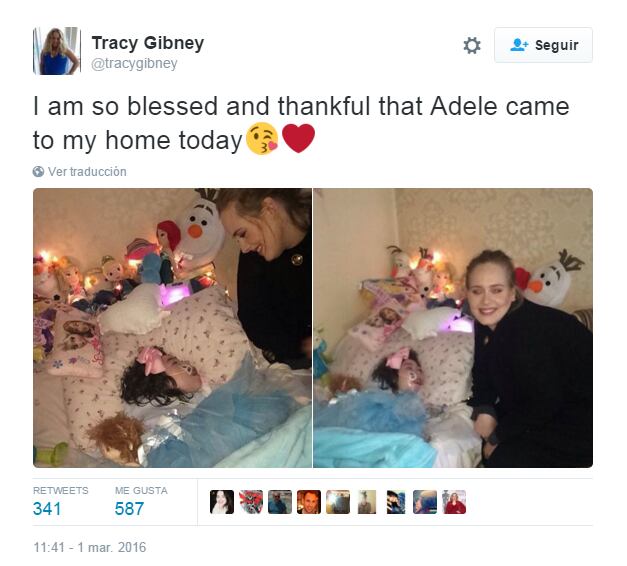Click the seventh liker avatar thumbnail
Screen dimensions: 627x566
pyautogui.click(x=396, y=502)
